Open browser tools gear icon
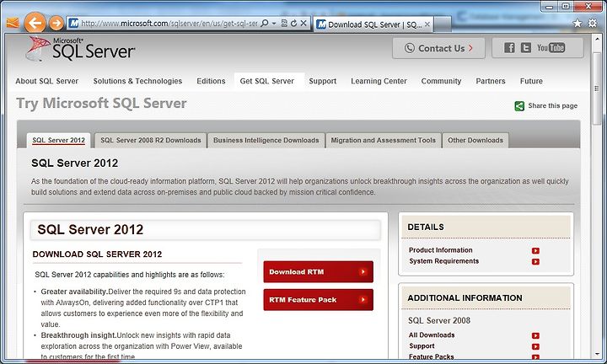 point(593,24)
